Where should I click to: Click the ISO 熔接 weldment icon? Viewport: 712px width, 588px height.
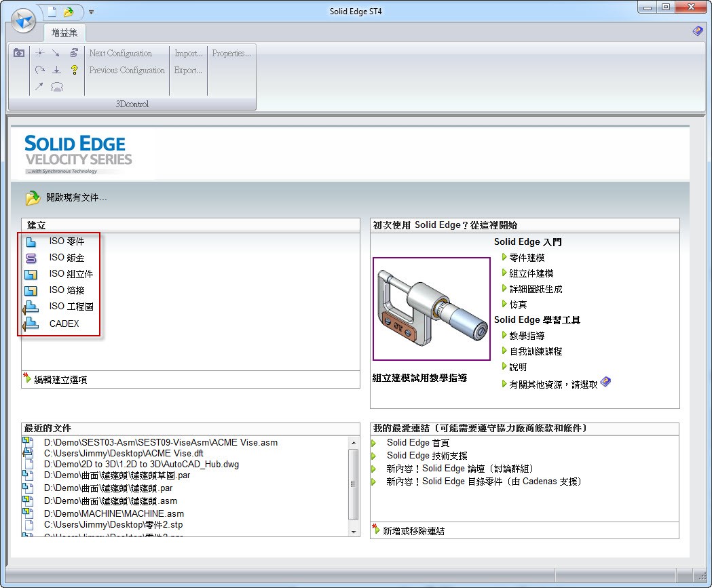[x=31, y=290]
